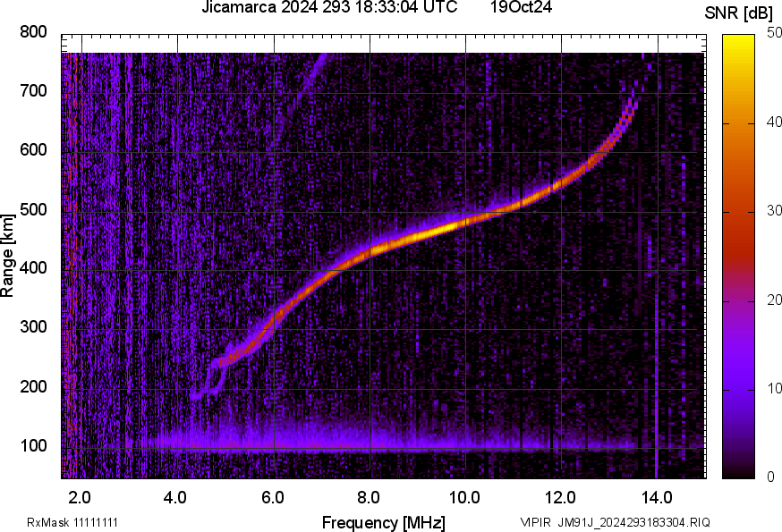Viewport: 782px width, 532px height.
Task: Click the plot title 'Jicamarca 2024 293 18:33:04 UTC'
Action: coord(329,7)
